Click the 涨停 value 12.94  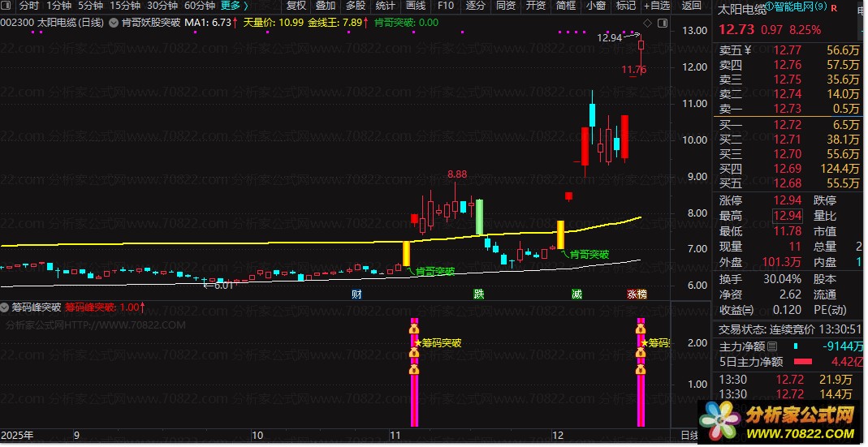click(x=787, y=200)
